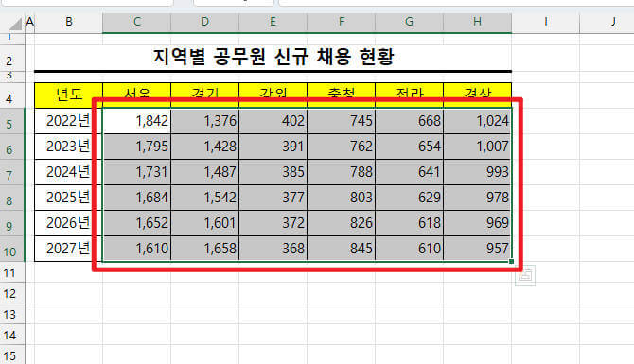Select row 2 header

(x=12, y=59)
